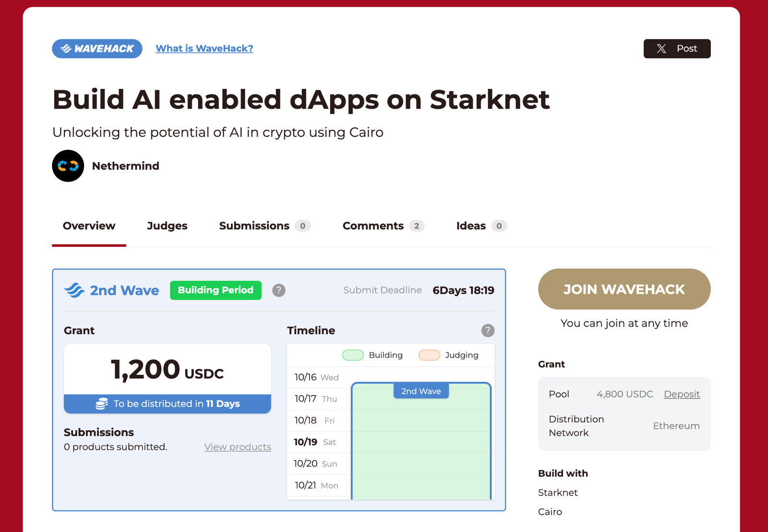
Task: Switch to the Submissions tab
Action: pos(264,226)
